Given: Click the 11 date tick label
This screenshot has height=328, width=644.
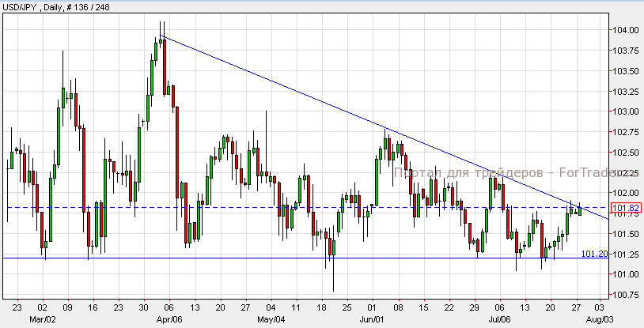Looking at the screenshot, I should pyautogui.click(x=296, y=308).
